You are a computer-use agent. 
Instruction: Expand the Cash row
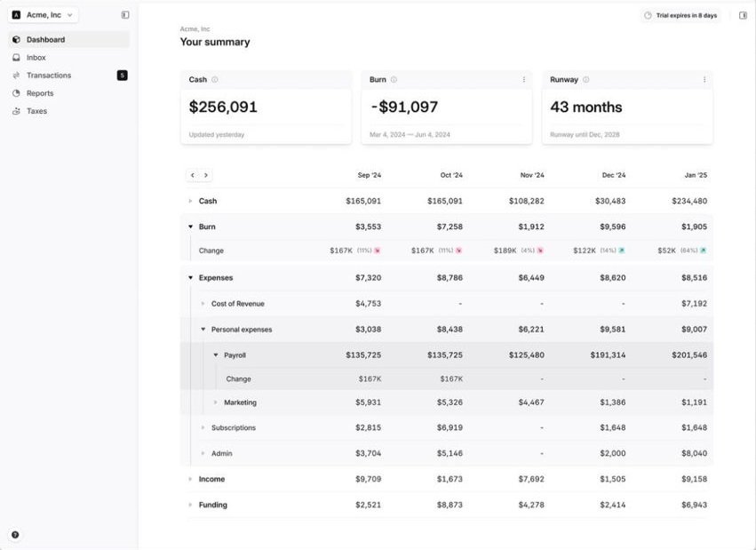click(190, 202)
